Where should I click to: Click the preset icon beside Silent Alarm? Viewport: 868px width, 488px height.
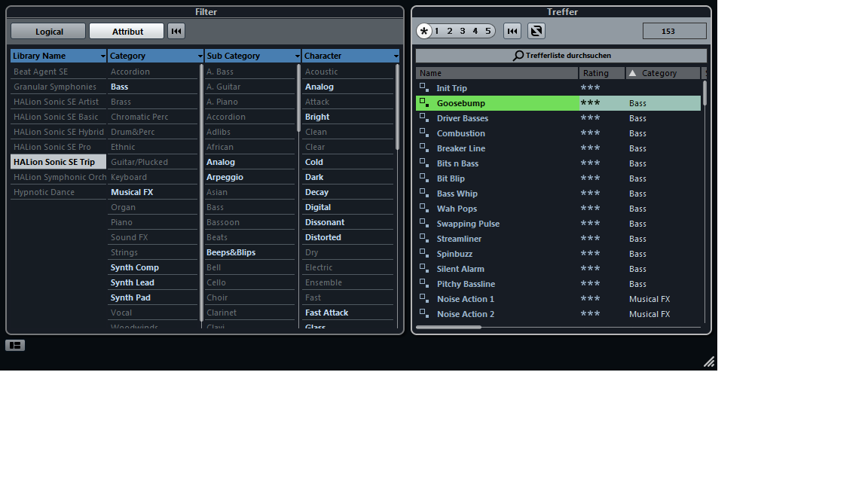click(424, 268)
